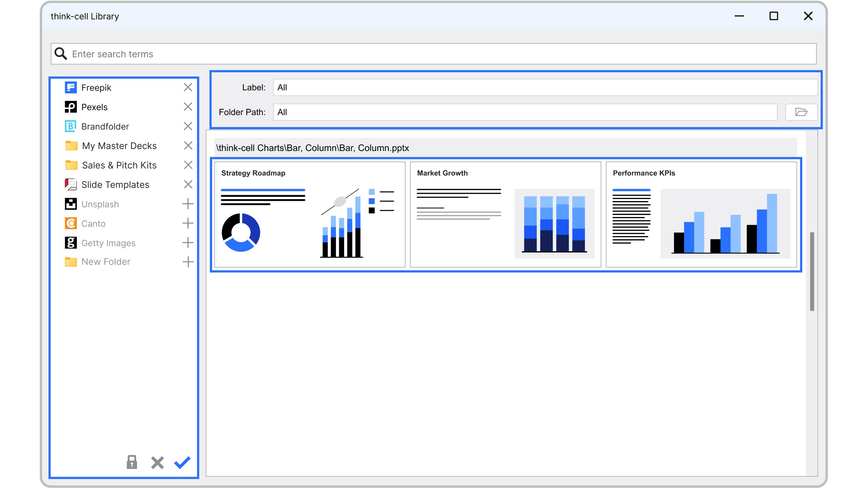Add New Folder with plus button
The image size is (868, 488).
click(x=188, y=262)
